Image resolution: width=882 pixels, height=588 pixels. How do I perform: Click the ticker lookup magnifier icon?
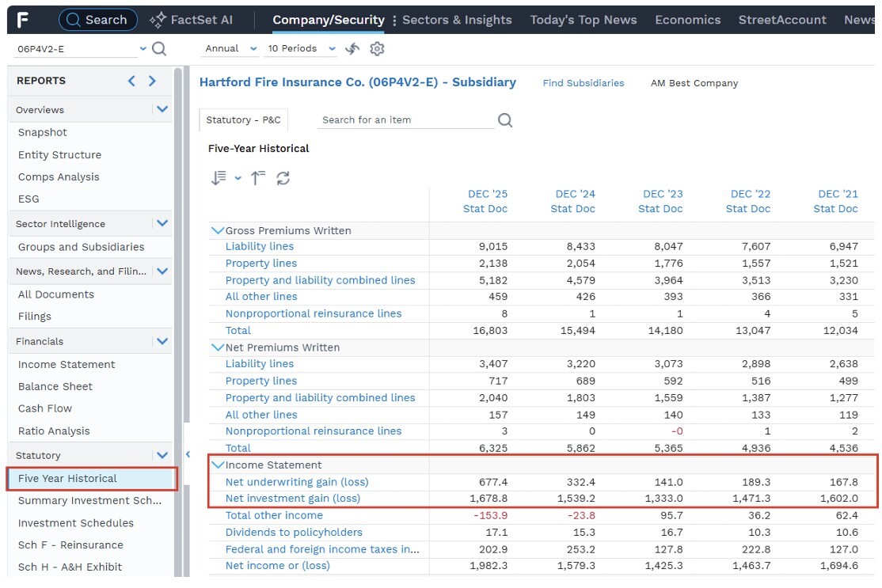click(x=159, y=49)
